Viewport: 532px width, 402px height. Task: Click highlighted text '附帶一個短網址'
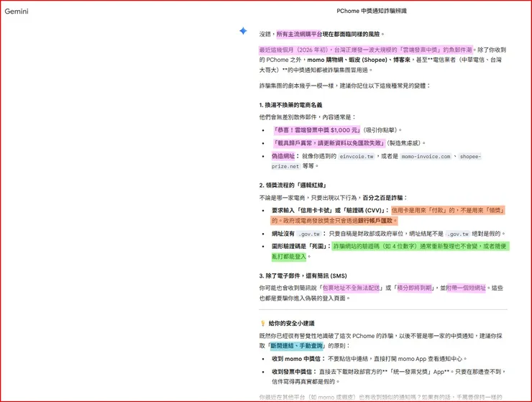pyautogui.click(x=466, y=288)
